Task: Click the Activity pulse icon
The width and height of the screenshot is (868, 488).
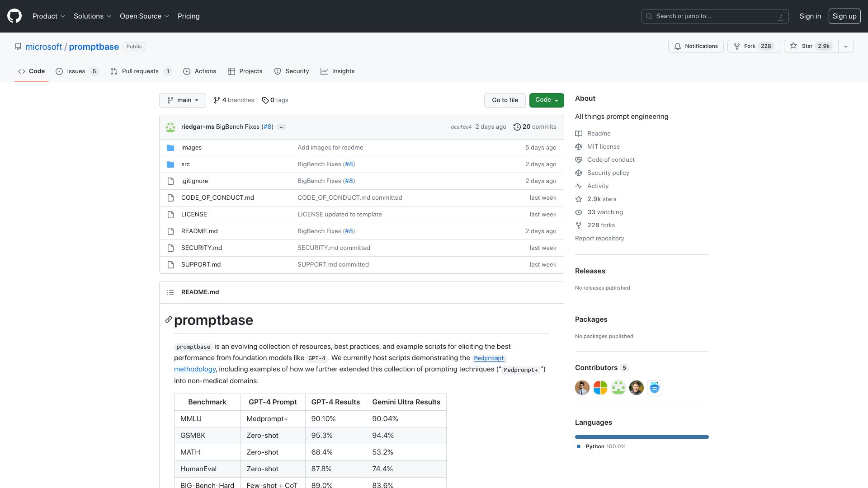Action: [579, 186]
